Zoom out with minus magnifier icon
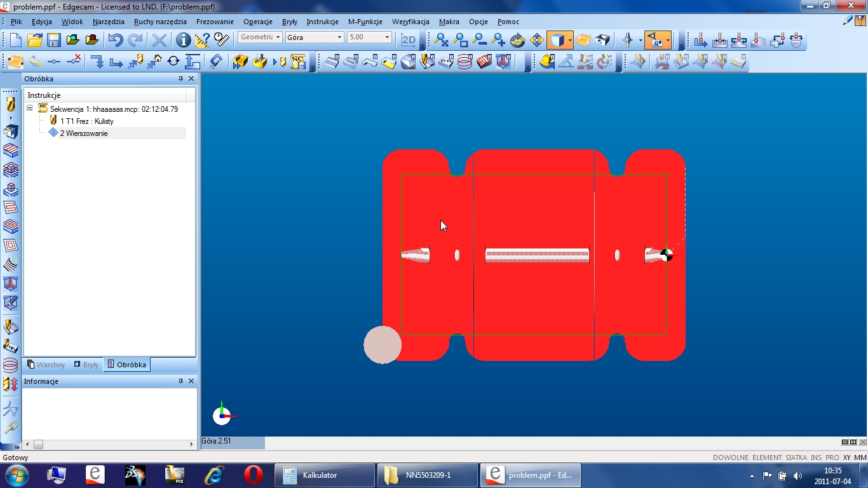 479,40
